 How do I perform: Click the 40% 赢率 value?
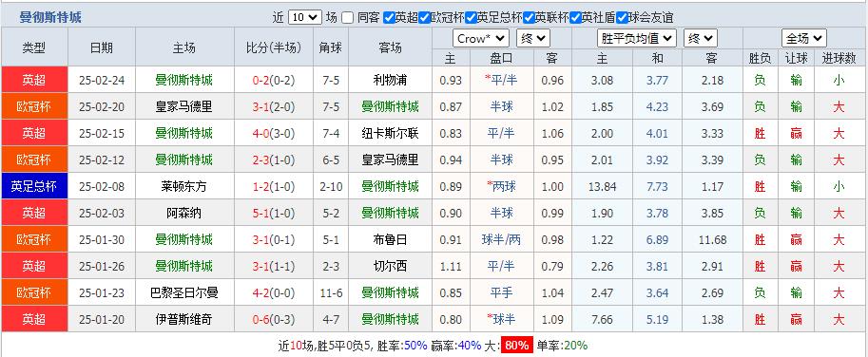click(470, 346)
